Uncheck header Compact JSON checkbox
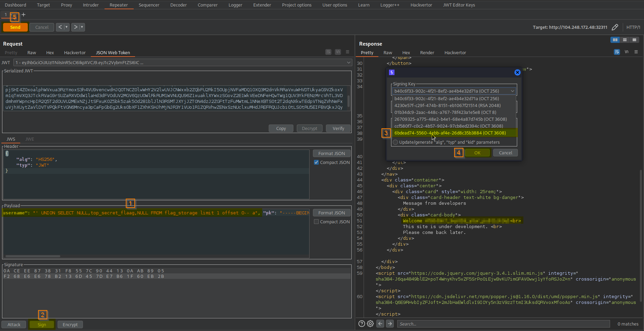Screen dimensions: 644x331 (x=316, y=162)
